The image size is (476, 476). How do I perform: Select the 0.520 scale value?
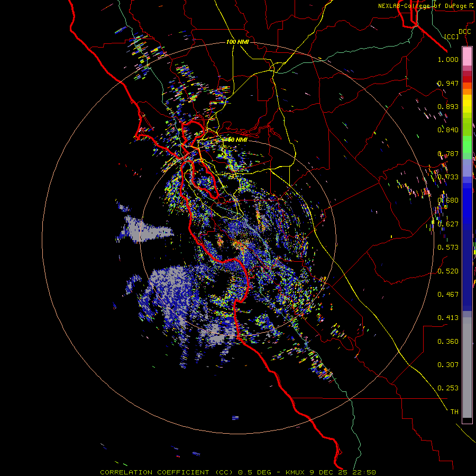pyautogui.click(x=448, y=271)
